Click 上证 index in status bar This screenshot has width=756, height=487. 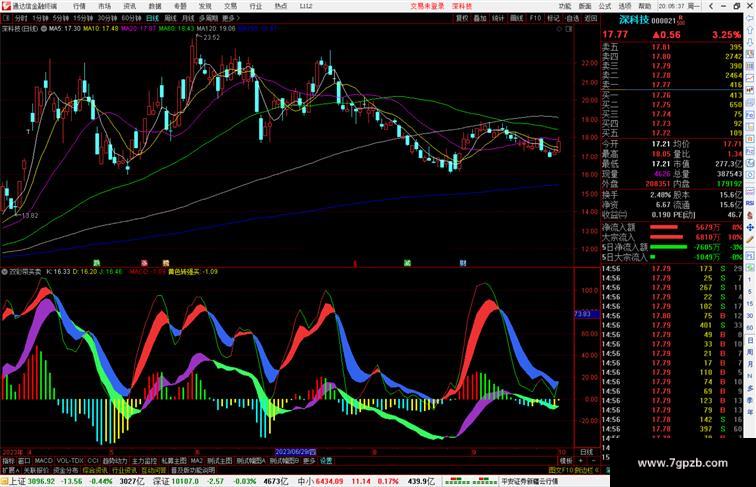(17, 481)
